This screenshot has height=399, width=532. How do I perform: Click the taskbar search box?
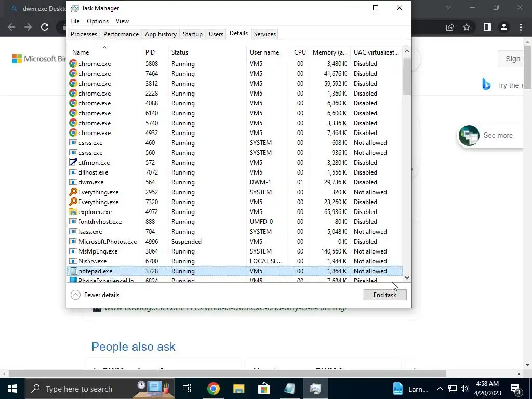click(100, 389)
